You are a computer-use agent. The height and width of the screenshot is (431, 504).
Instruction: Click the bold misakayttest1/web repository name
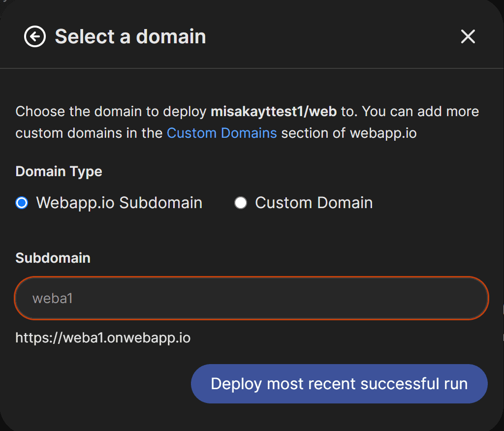tap(274, 111)
